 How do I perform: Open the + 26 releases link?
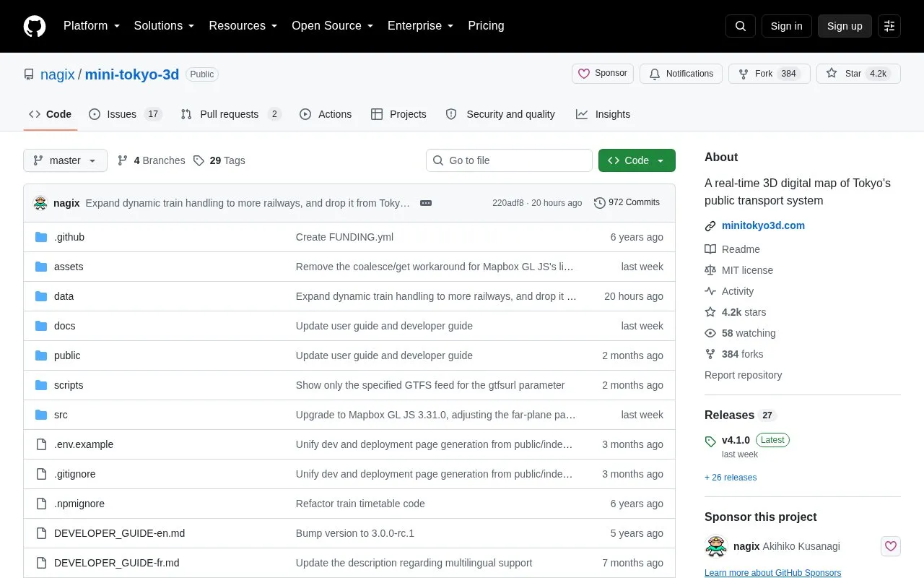[x=731, y=478]
